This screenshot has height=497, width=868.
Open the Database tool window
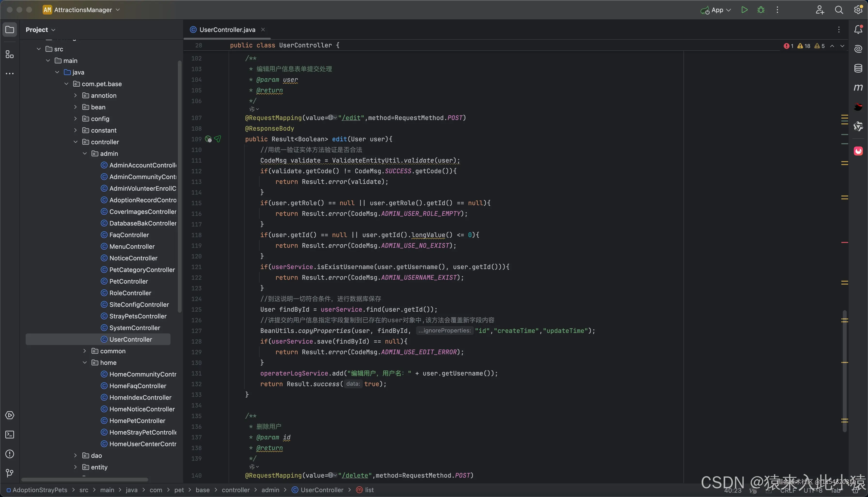858,68
